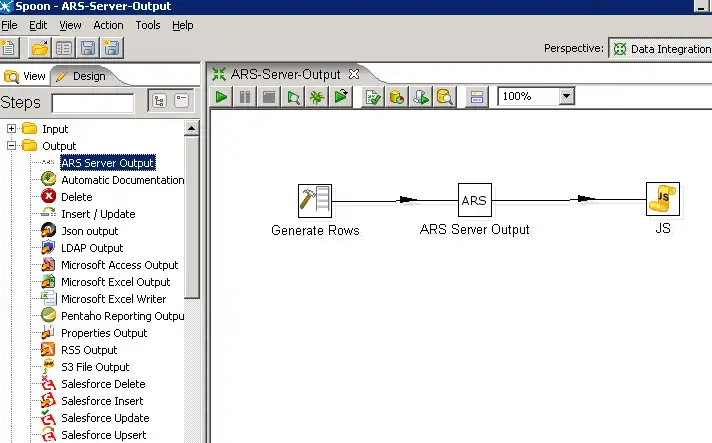Open the Edit menu
The height and width of the screenshot is (443, 712).
tap(38, 25)
